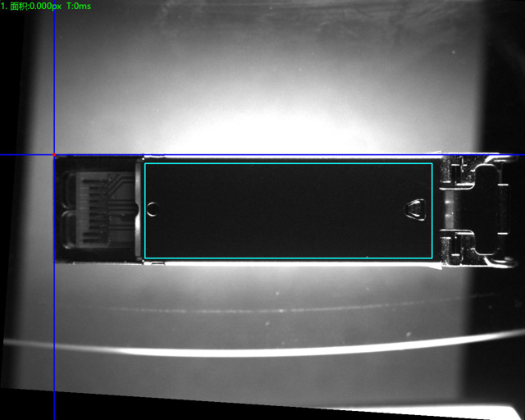Click the top edge midpoint of the cyan ROI
The image size is (525, 420).
[288, 163]
